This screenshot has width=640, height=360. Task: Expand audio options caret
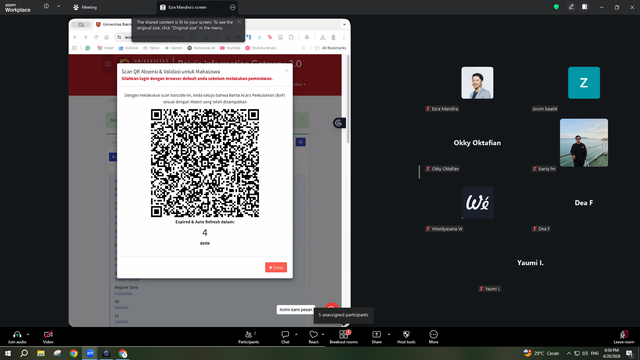[x=28, y=334]
